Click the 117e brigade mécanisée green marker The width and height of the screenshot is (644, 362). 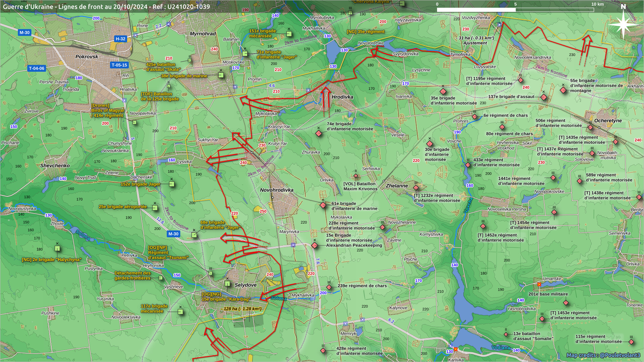(x=180, y=312)
